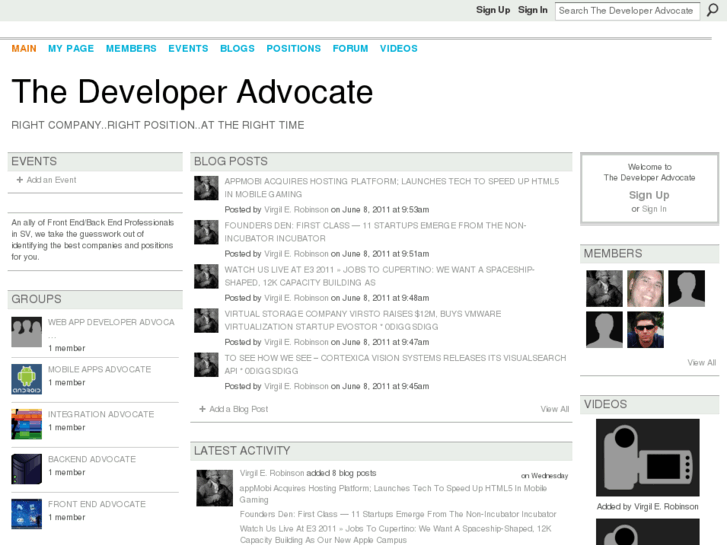Click the plus icon beside Add an Event
Image resolution: width=727 pixels, height=545 pixels.
coord(19,180)
